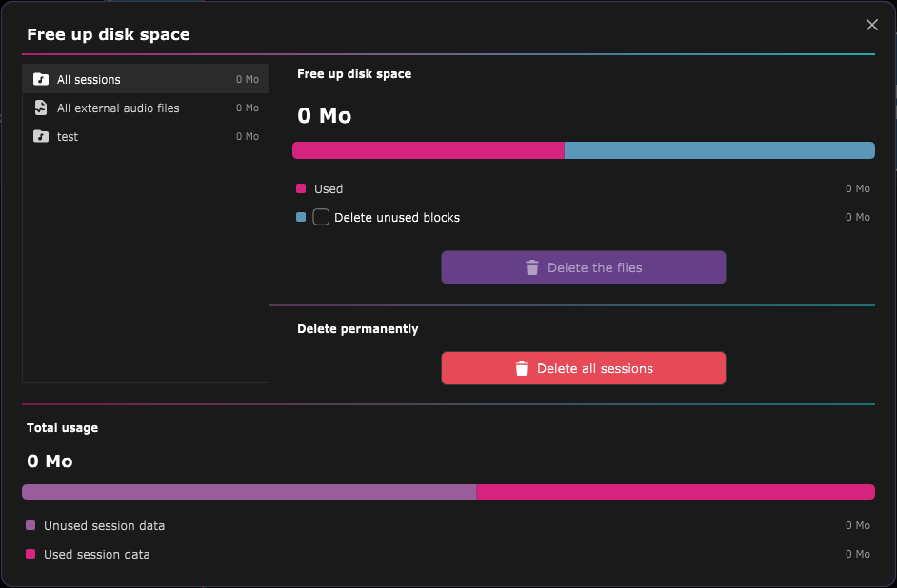The width and height of the screenshot is (897, 588).
Task: Click the 'Delete unused blocks' label
Action: pyautogui.click(x=397, y=217)
